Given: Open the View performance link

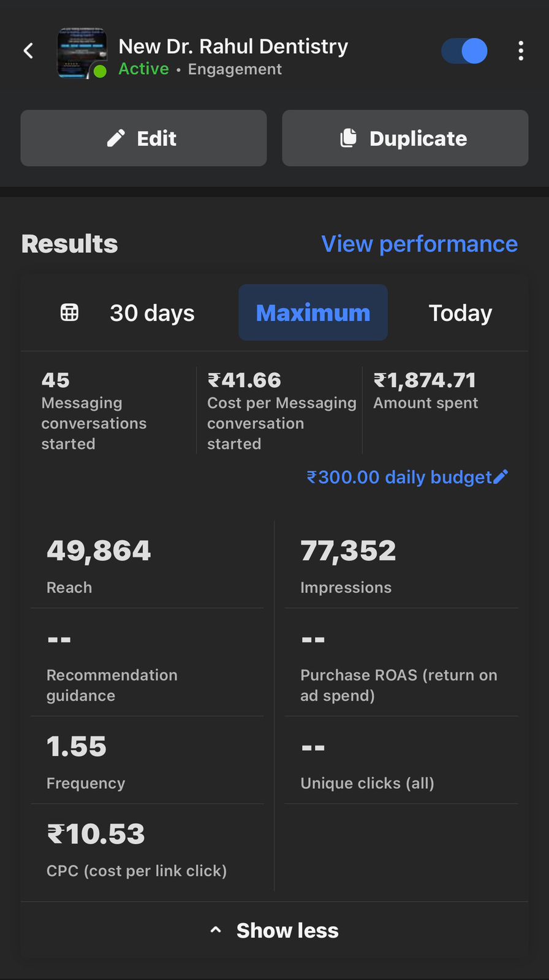Looking at the screenshot, I should pyautogui.click(x=419, y=244).
